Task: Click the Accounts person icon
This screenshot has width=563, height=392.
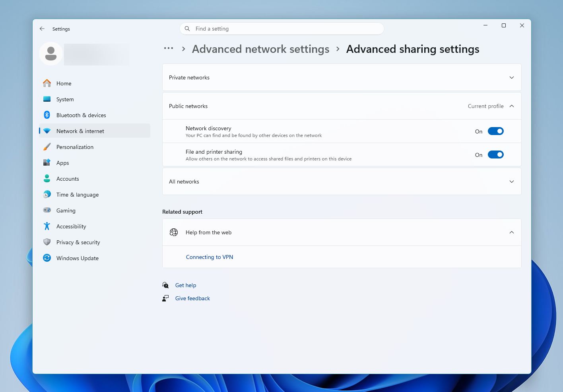Action: tap(47, 178)
